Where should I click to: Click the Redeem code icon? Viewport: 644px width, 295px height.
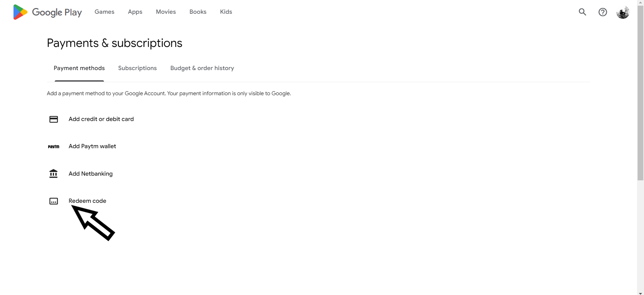(54, 201)
